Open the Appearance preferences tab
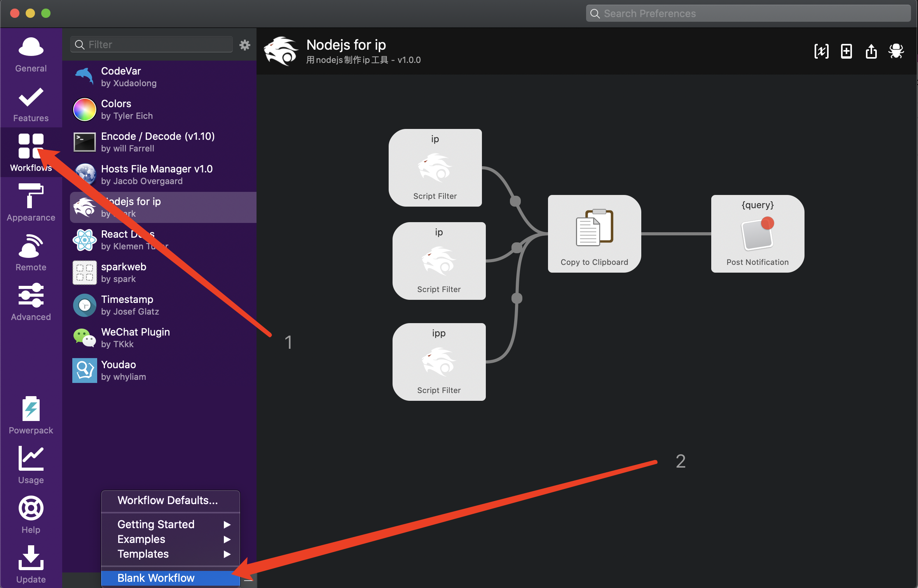Viewport: 918px width, 588px height. (31, 202)
